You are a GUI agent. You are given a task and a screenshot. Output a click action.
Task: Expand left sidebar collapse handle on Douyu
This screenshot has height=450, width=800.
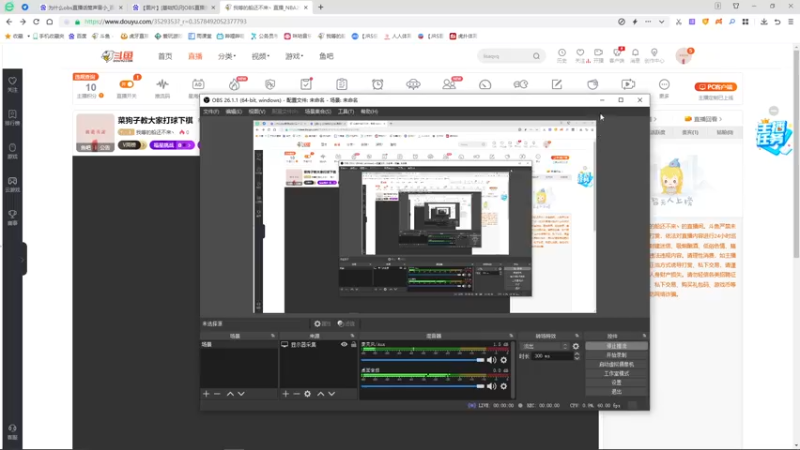(x=23, y=259)
